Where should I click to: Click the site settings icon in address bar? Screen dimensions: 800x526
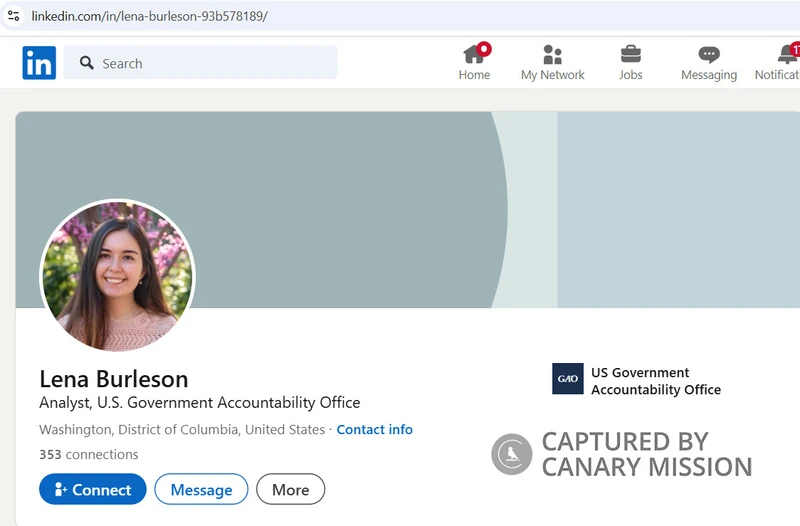tap(14, 16)
